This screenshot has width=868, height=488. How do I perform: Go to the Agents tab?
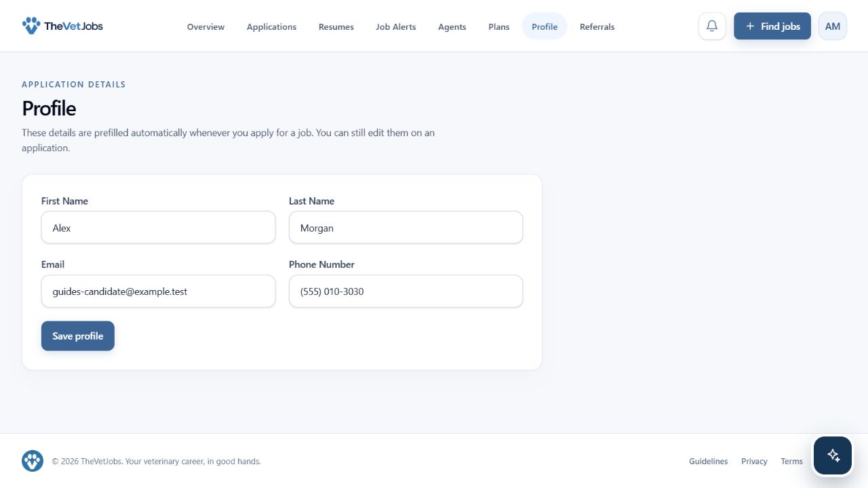click(x=452, y=26)
